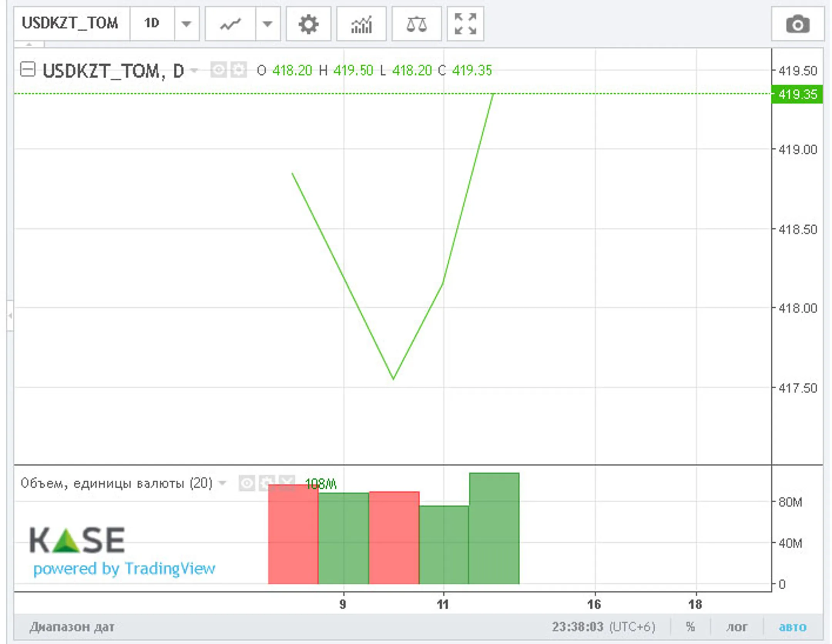
Task: Collapse the USDKZT_TOM legend minus box
Action: pos(28,70)
